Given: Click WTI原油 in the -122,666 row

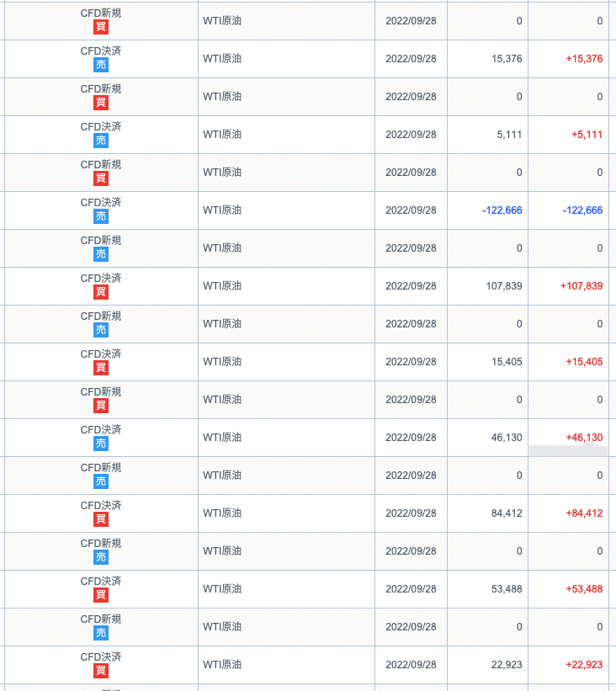Looking at the screenshot, I should pyautogui.click(x=222, y=210).
